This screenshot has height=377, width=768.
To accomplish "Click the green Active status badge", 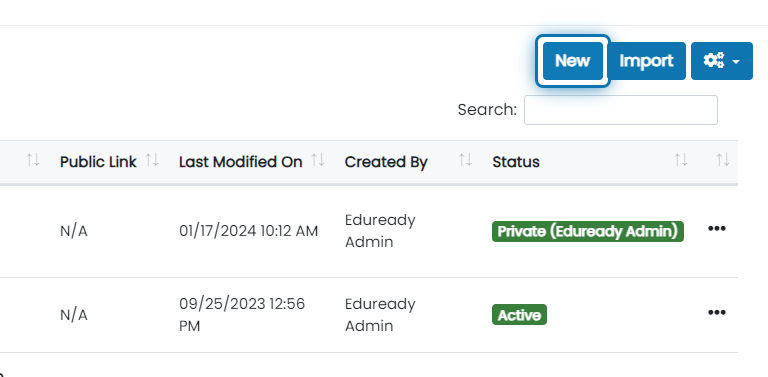I will tap(519, 315).
